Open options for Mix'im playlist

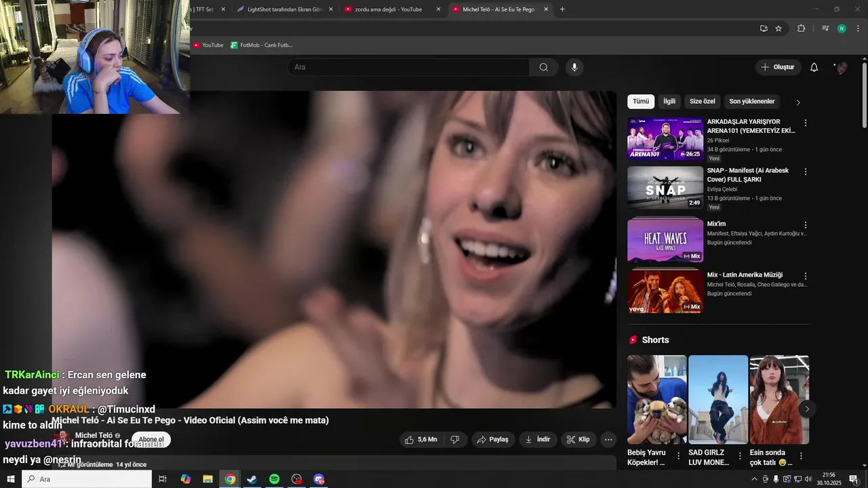point(806,225)
